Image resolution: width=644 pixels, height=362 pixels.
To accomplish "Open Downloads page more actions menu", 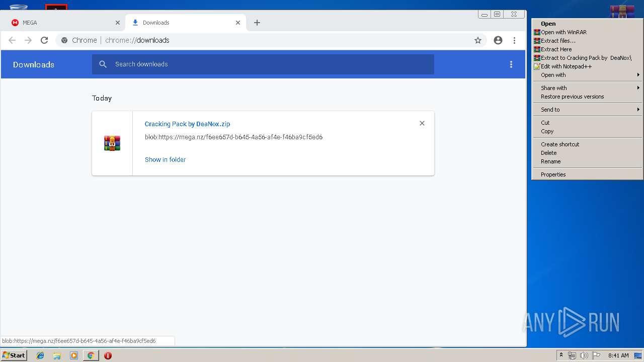I will (x=511, y=64).
